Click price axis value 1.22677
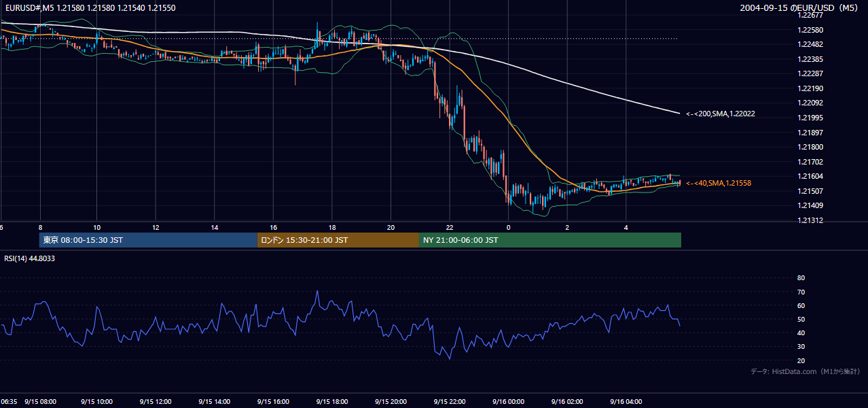868x408 pixels. 809,15
